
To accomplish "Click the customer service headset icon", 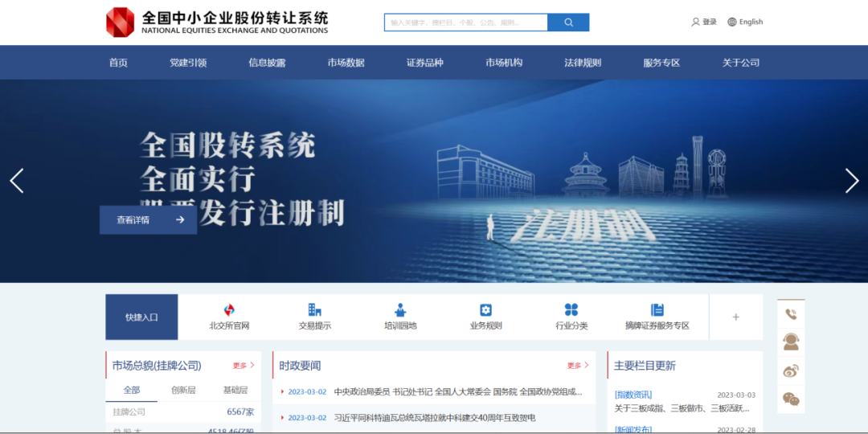I will click(x=791, y=342).
